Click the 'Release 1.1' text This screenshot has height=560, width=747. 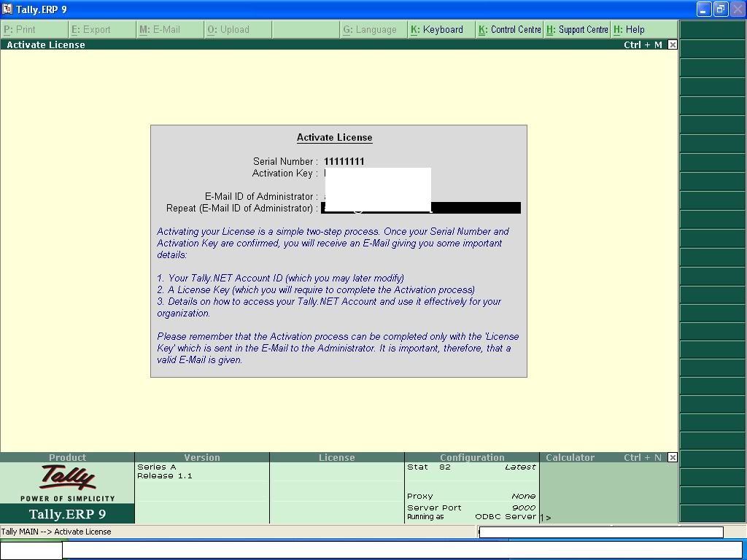tap(165, 475)
